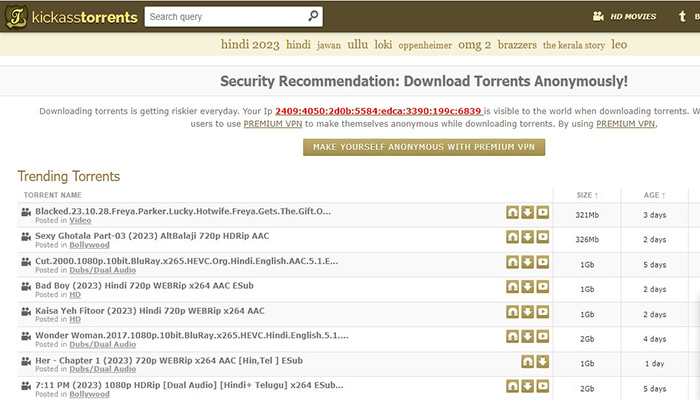Click the Tumblr-style 't' icon in header
Image resolution: width=700 pixels, height=400 pixels.
tap(682, 17)
